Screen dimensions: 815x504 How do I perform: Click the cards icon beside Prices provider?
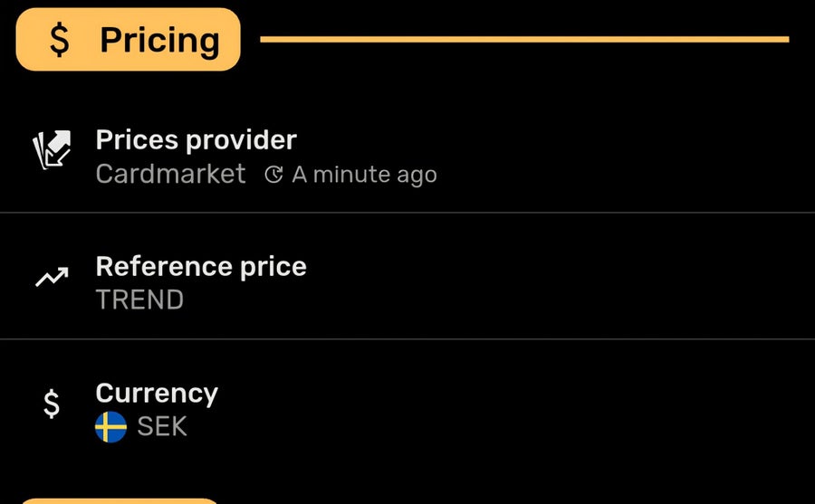(52, 149)
